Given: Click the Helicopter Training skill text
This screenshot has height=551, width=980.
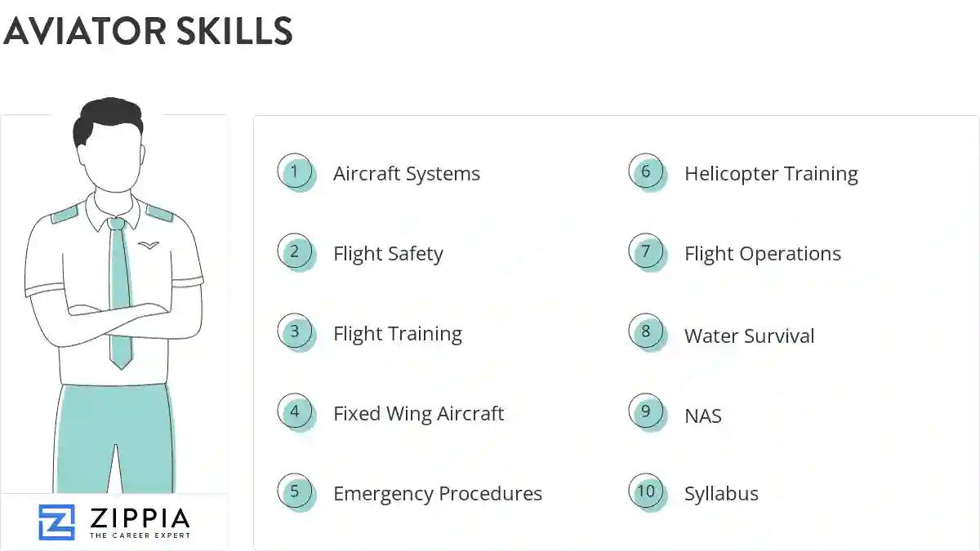Looking at the screenshot, I should coord(771,174).
